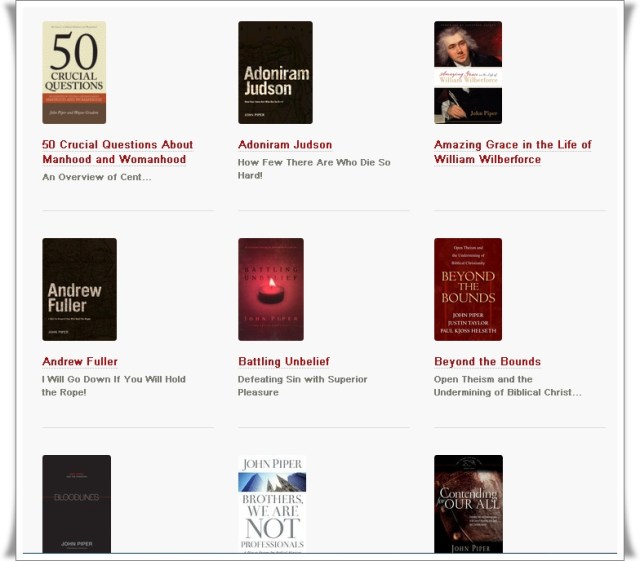Click the Battling Unbelief candle cover

(271, 289)
